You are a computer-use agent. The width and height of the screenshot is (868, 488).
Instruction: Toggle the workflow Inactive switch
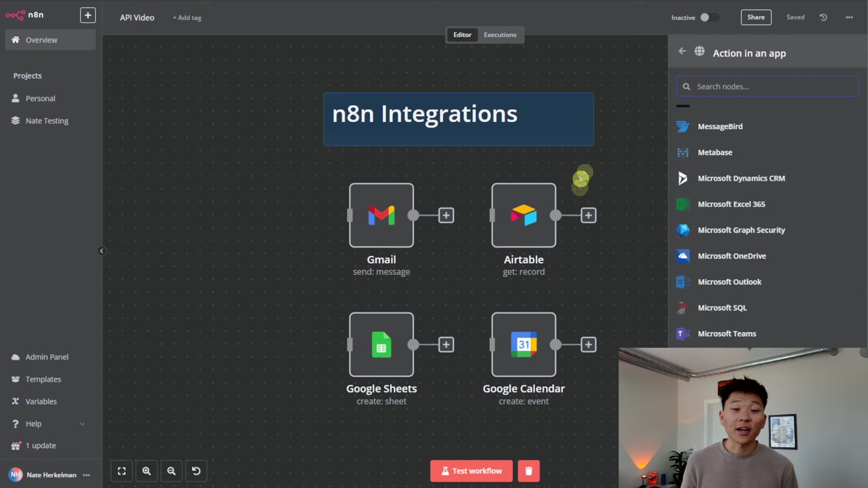709,17
